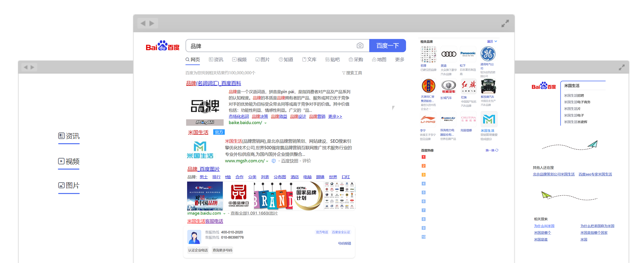644x263 pixels.
Task: Click the 品牌 search input in center window
Action: [277, 46]
